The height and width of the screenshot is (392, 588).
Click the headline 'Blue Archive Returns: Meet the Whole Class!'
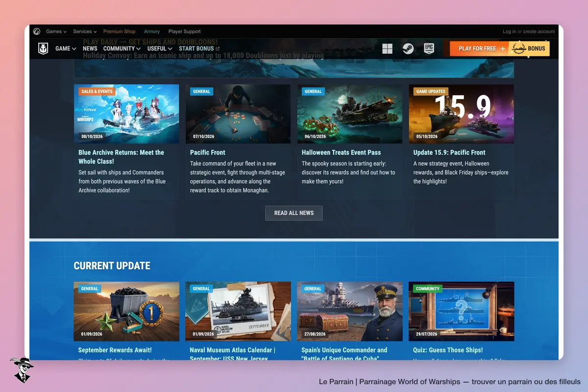point(122,157)
